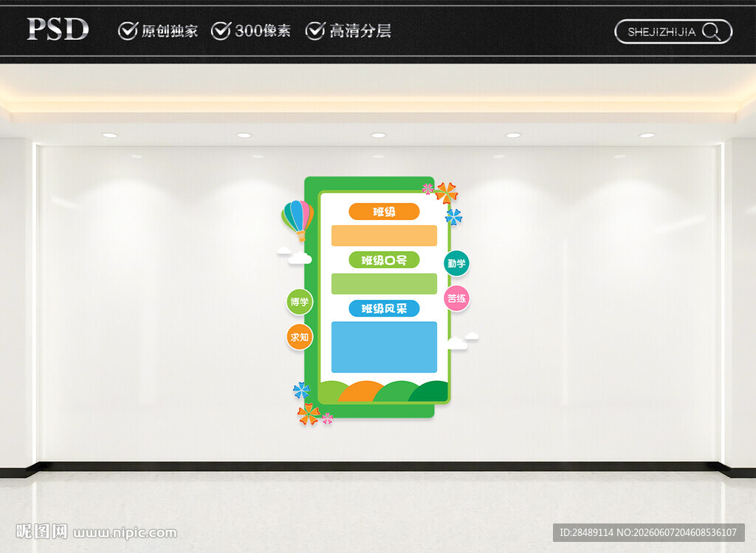756x553 pixels.
Task: Click the www.nipic.com watermark link
Action: tap(125, 533)
